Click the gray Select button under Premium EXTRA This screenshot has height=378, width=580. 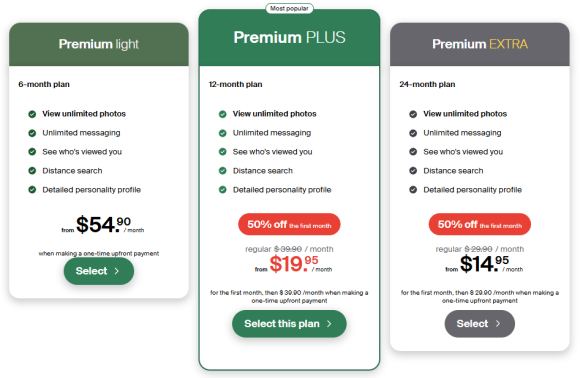[479, 324]
